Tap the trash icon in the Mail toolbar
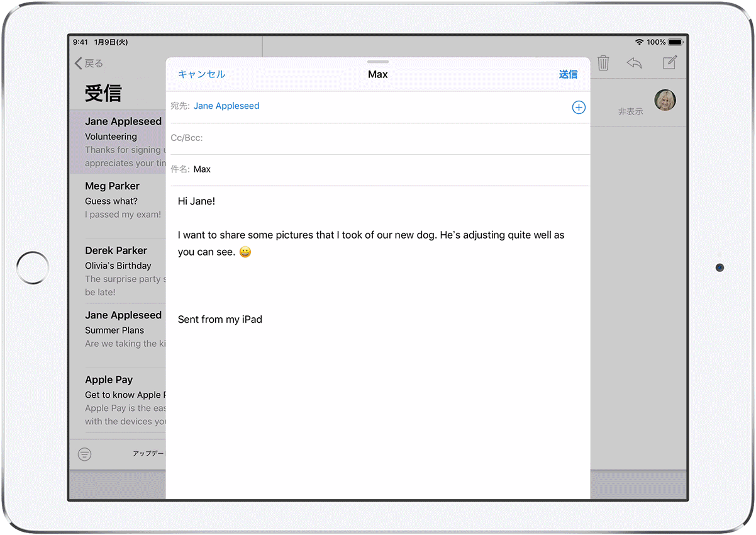 point(603,63)
